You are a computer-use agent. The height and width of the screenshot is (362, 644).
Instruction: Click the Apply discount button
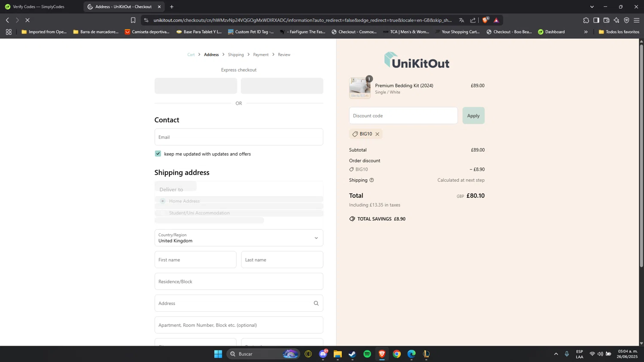[473, 115]
